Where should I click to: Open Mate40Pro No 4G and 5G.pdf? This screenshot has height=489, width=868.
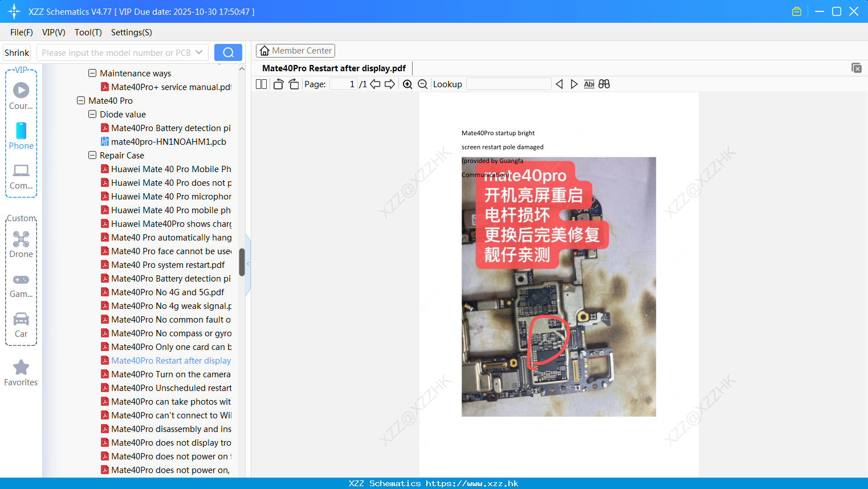point(162,292)
